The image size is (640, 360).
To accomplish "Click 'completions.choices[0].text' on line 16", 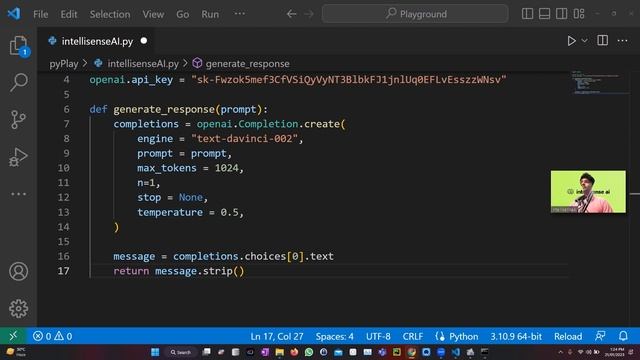I will point(253,256).
